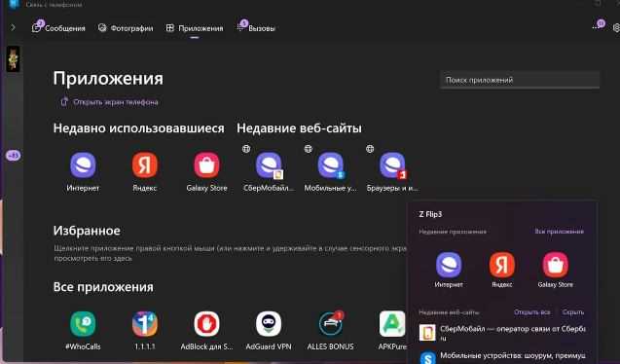Click the Недавно использовавшиеся heading
The image size is (620, 364).
click(x=139, y=128)
